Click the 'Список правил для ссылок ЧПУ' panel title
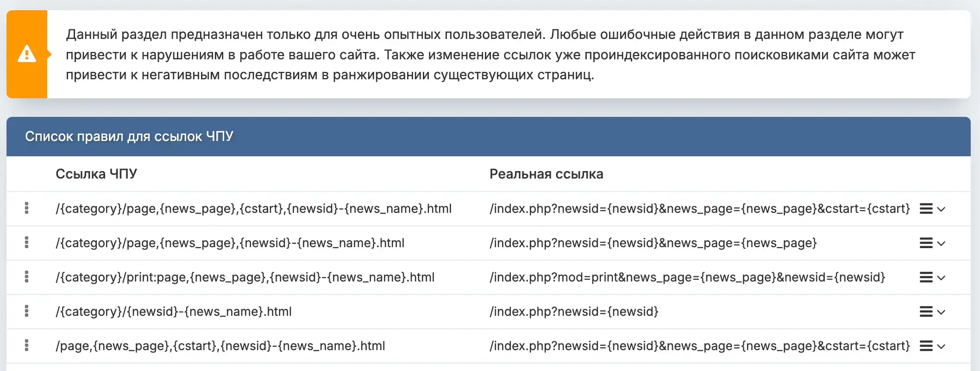This screenshot has width=980, height=371. pos(129,136)
